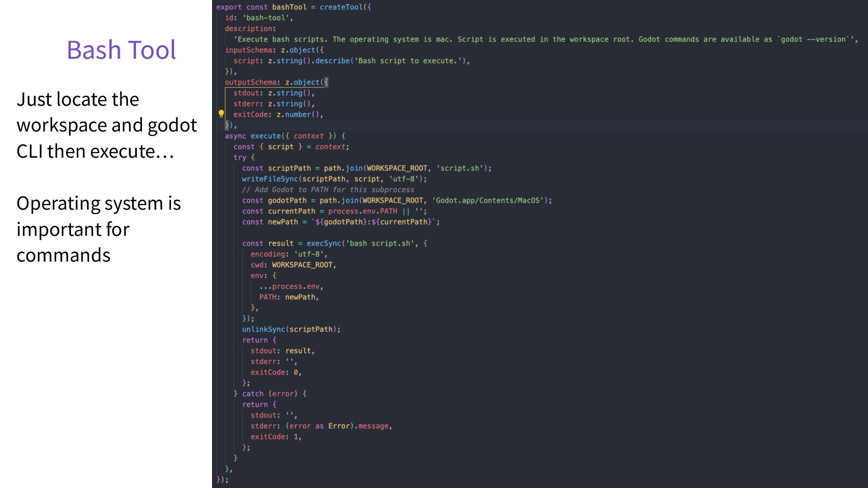Click 'createTool' in the export line
This screenshot has width=868, height=488.
341,7
